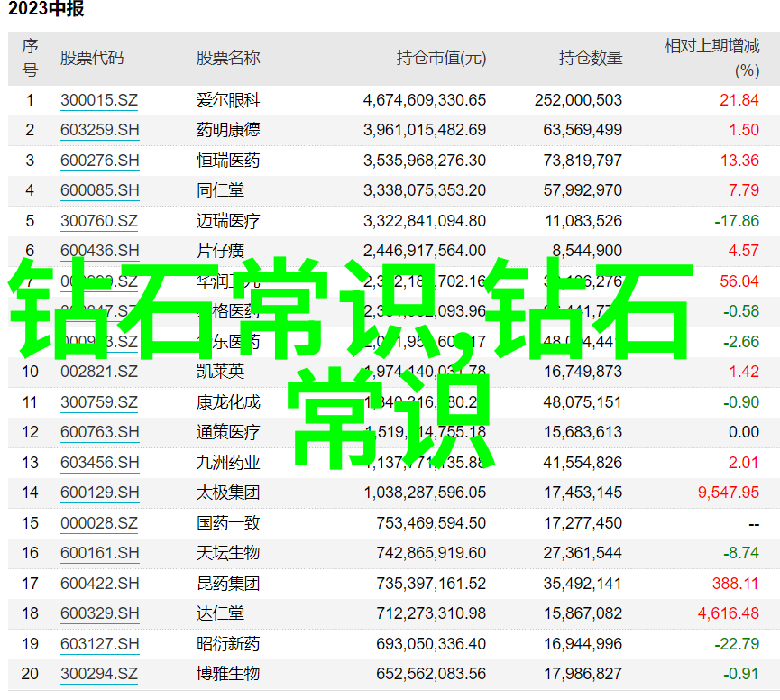Click stock code 600436.SH
Screen dimensions: 780x700
(99, 251)
